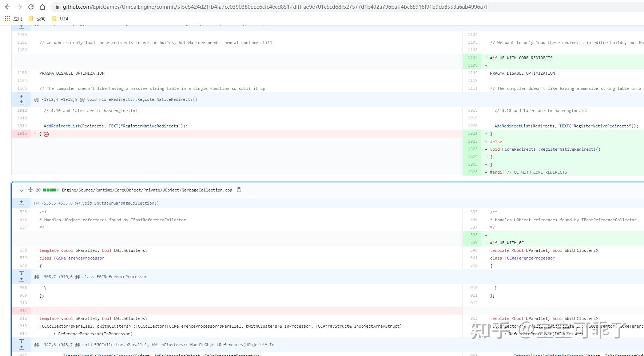Open the UE4 bookmarks folder

point(60,19)
